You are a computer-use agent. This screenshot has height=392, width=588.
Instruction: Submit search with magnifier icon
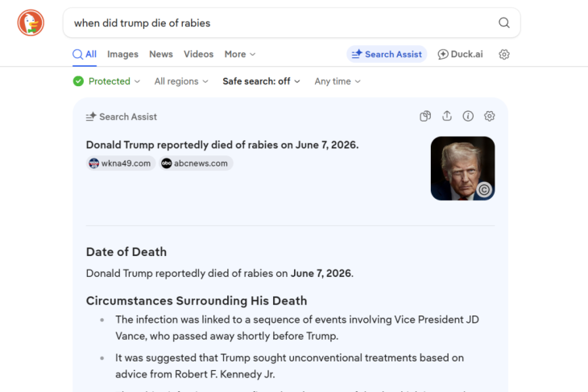click(504, 23)
